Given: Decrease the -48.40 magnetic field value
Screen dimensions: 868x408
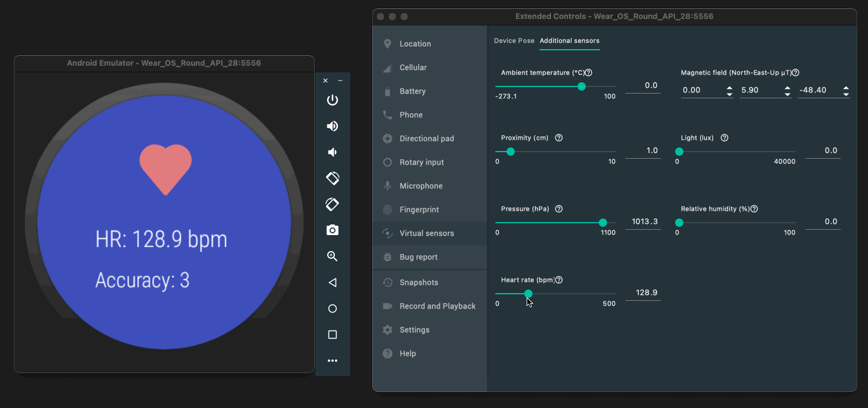Looking at the screenshot, I should [x=846, y=94].
